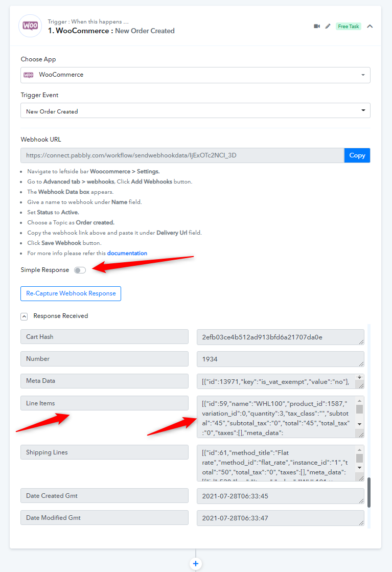The height and width of the screenshot is (572, 392).
Task: Click the plus icon to add step
Action: 196,564
